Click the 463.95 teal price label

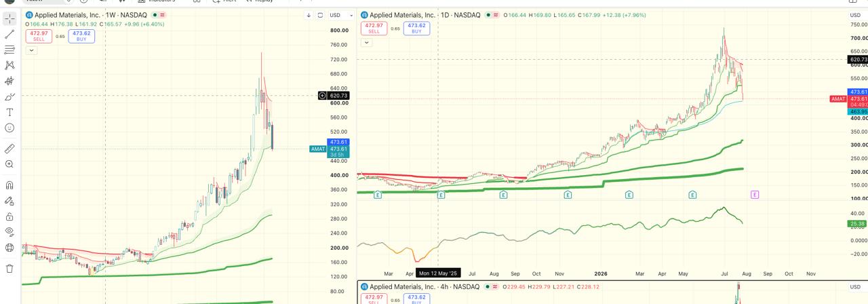point(858,112)
